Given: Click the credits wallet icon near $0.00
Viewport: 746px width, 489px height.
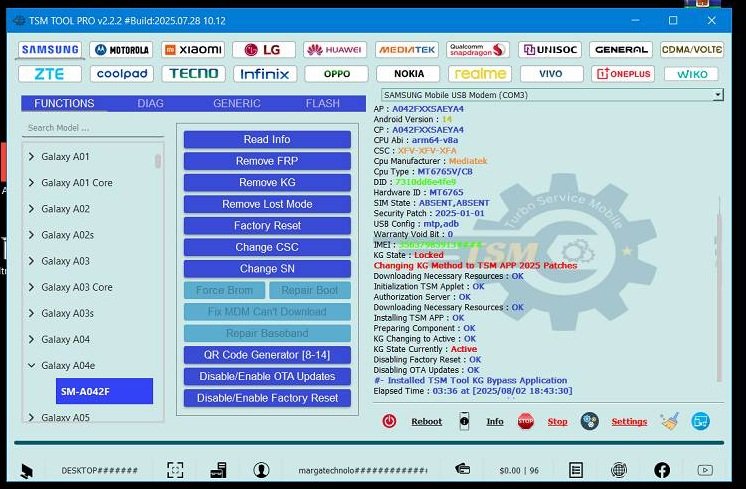Looking at the screenshot, I should [x=462, y=469].
